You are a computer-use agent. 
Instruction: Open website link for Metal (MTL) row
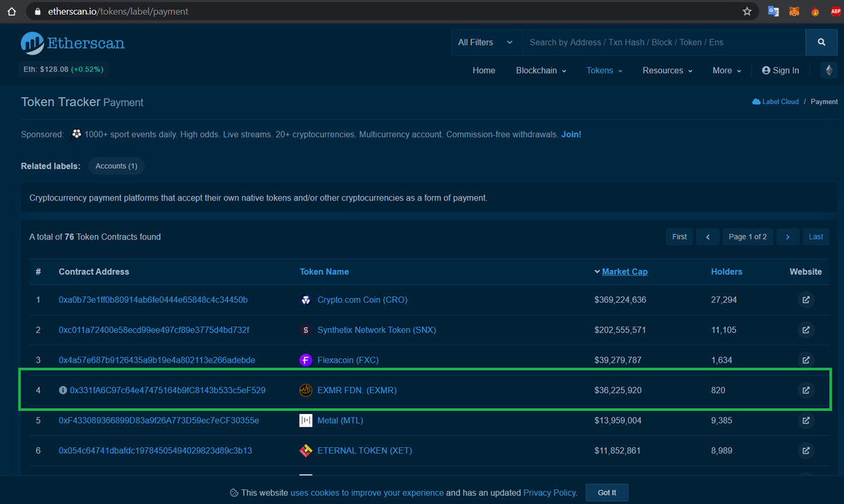click(806, 420)
